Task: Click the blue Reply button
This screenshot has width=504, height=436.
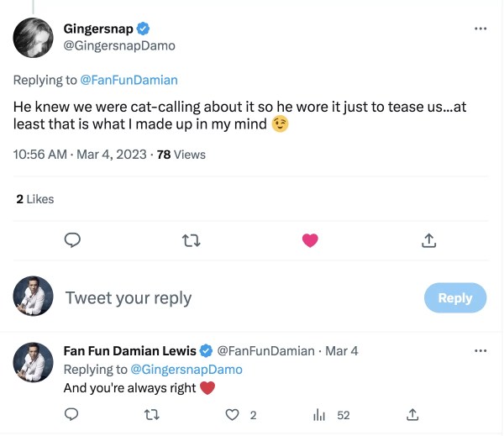Action: coord(454,297)
